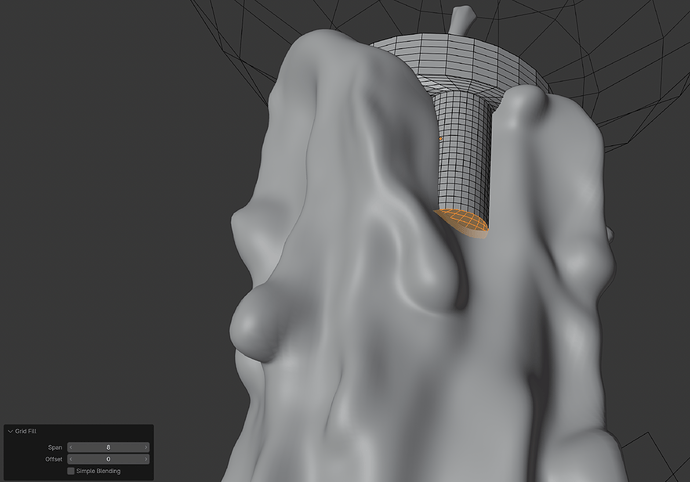690x482 pixels.
Task: Decrease Span with its left arrow
Action: (71, 447)
